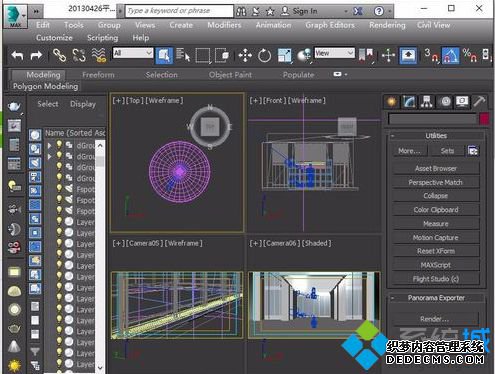Open the scene explorer Display menu

(x=83, y=104)
